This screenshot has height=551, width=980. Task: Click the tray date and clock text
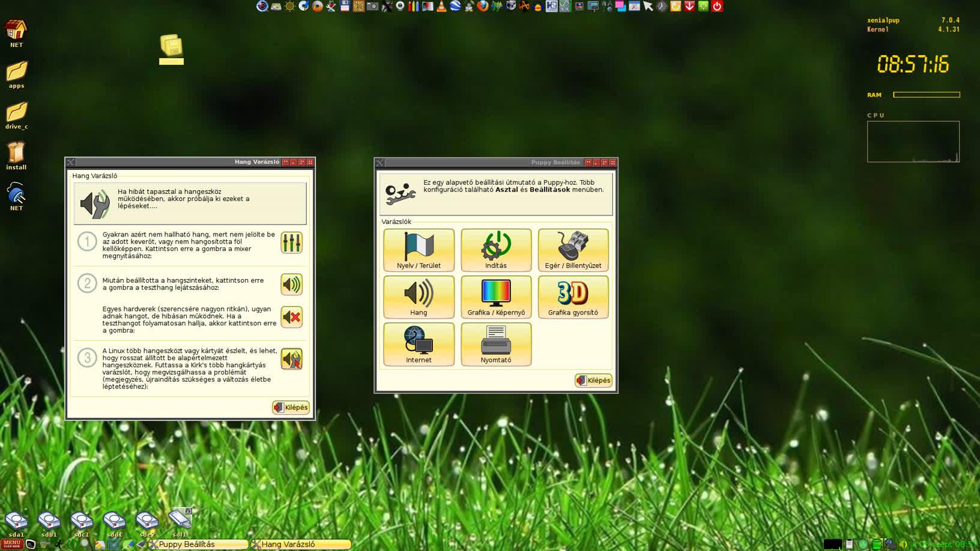[945, 544]
